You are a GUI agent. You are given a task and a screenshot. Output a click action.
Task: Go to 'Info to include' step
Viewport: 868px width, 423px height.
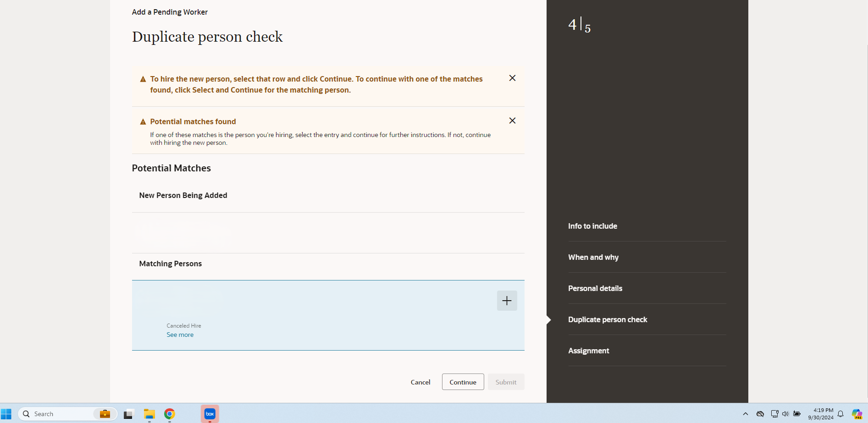tap(592, 226)
